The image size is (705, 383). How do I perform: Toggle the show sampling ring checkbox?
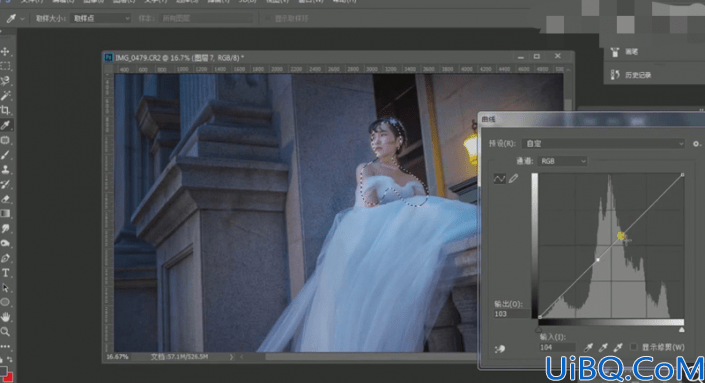pos(268,18)
